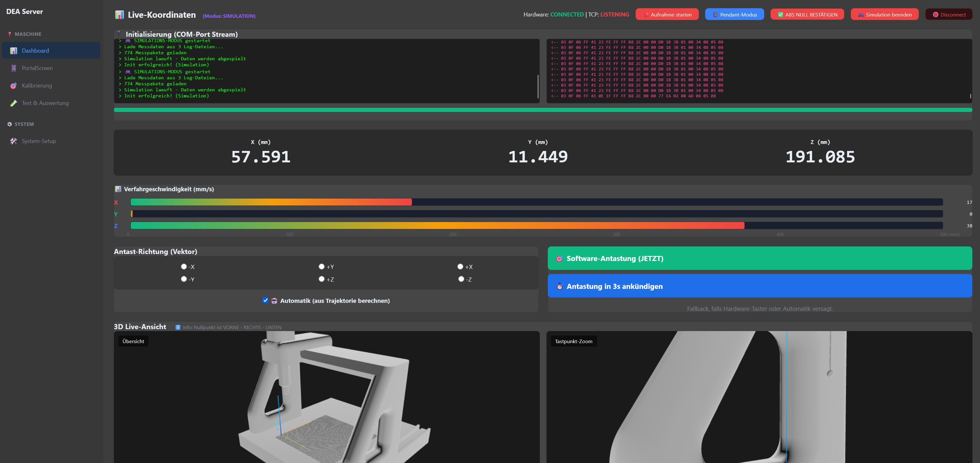Click the Y axis speed bar
Image resolution: width=980 pixels, height=463 pixels.
[x=536, y=214]
